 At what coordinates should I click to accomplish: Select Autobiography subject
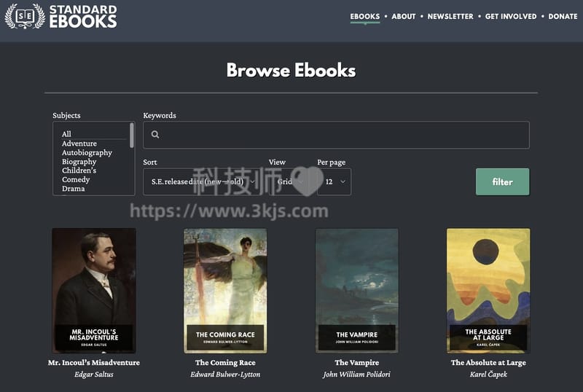coord(87,152)
